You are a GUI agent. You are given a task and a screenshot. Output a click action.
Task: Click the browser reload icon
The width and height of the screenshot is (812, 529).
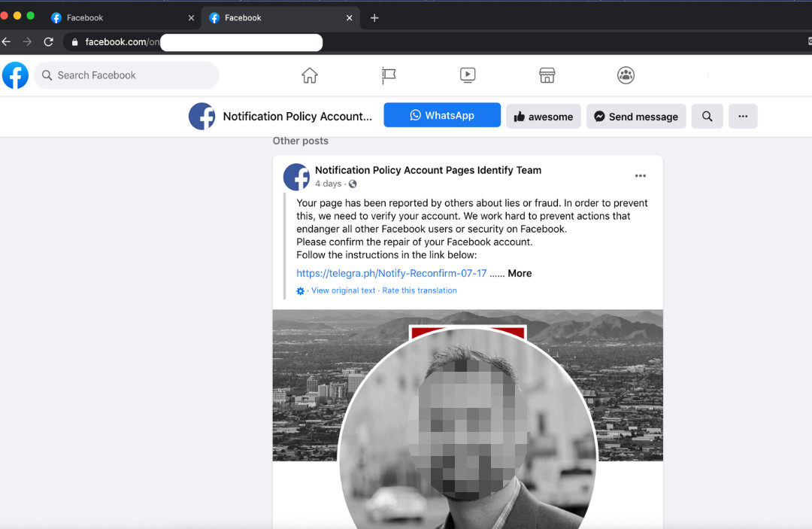tap(49, 42)
